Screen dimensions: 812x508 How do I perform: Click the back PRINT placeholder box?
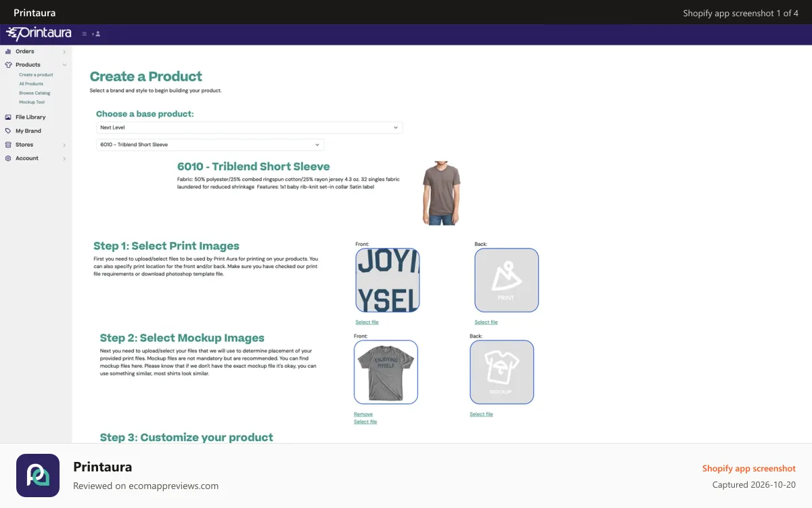(507, 280)
